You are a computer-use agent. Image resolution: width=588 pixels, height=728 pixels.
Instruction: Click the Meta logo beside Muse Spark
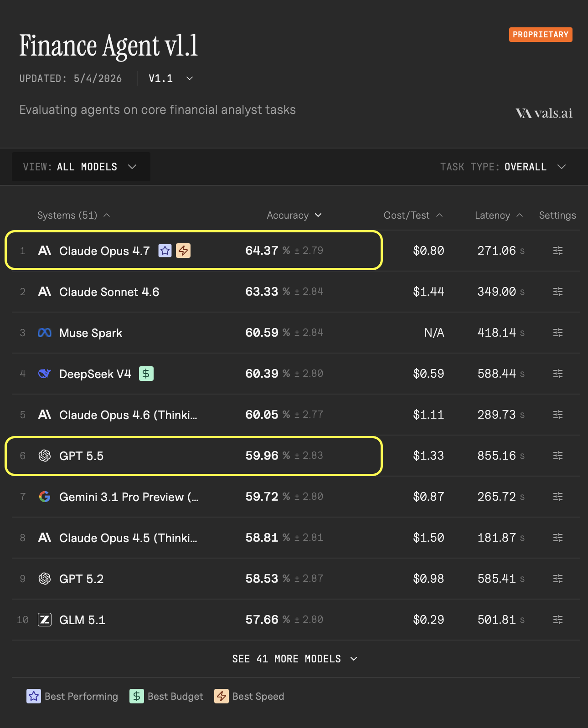tap(45, 333)
